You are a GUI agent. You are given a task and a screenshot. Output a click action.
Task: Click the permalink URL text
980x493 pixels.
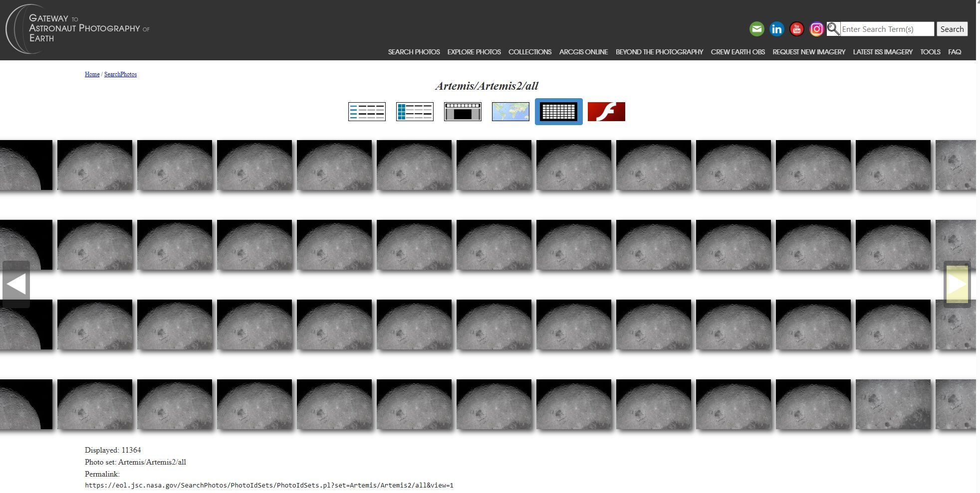[269, 485]
